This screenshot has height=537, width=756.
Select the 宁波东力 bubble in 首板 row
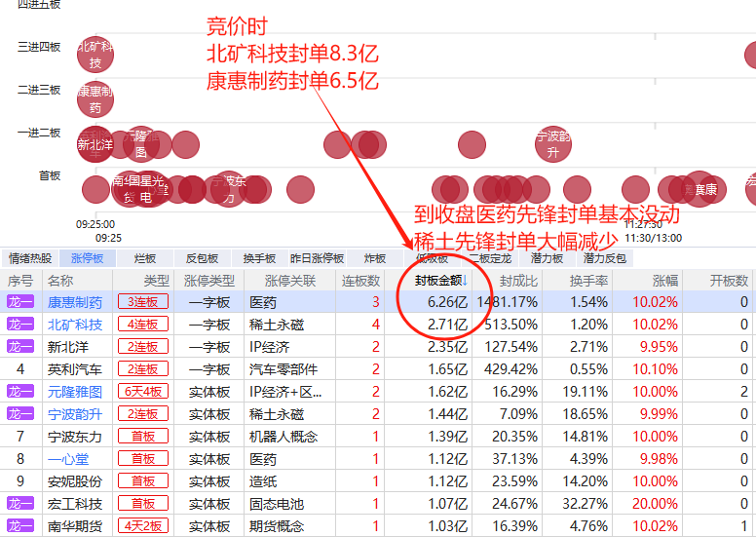pos(229,189)
